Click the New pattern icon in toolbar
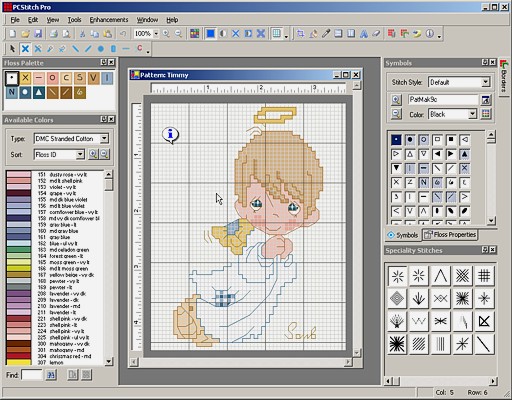The width and height of the screenshot is (512, 400). [x=12, y=34]
